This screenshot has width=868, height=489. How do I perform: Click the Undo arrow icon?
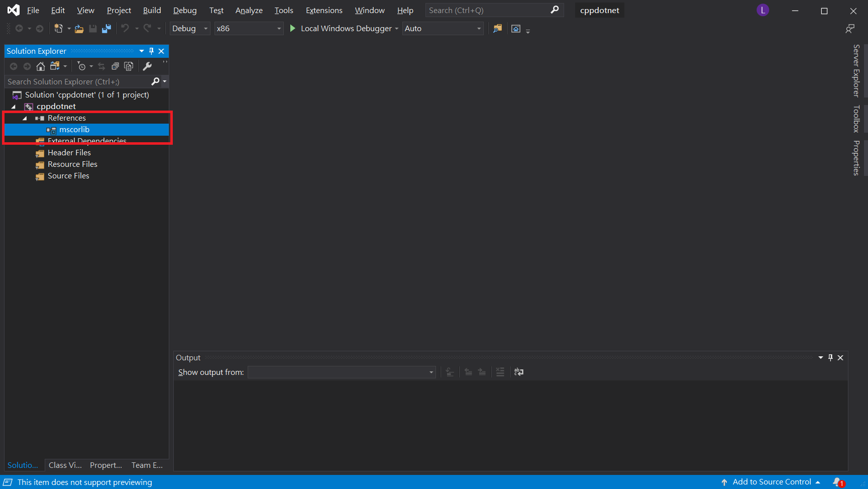(125, 28)
